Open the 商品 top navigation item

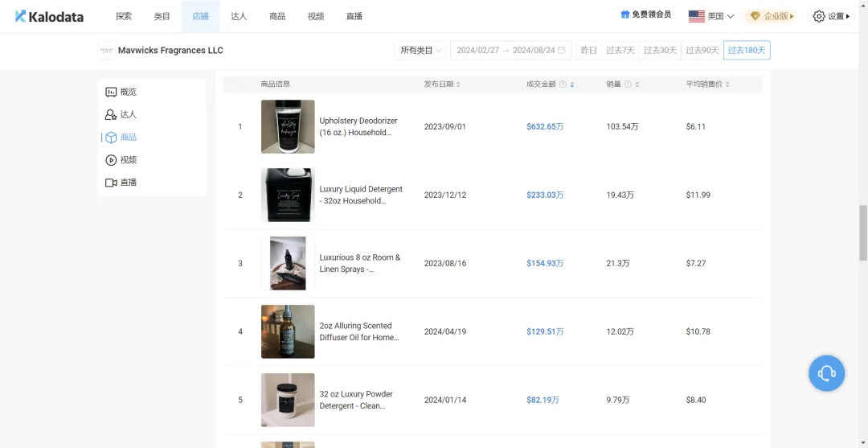[277, 17]
